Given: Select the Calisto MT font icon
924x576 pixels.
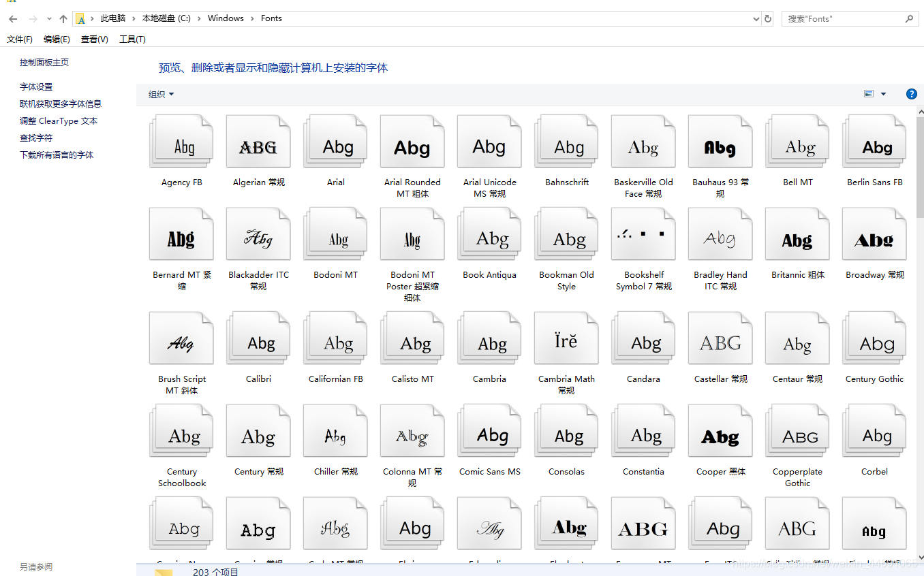Looking at the screenshot, I should [x=412, y=338].
